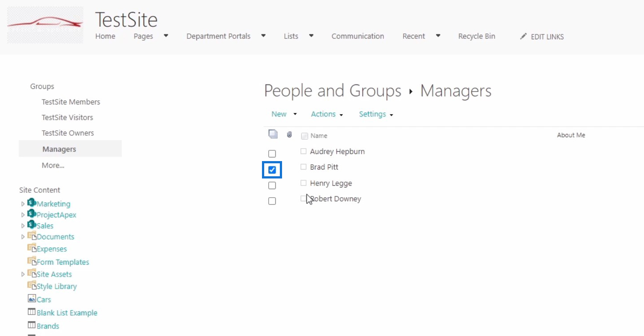
Task: Open the TestSite Owners group link
Action: (68, 133)
